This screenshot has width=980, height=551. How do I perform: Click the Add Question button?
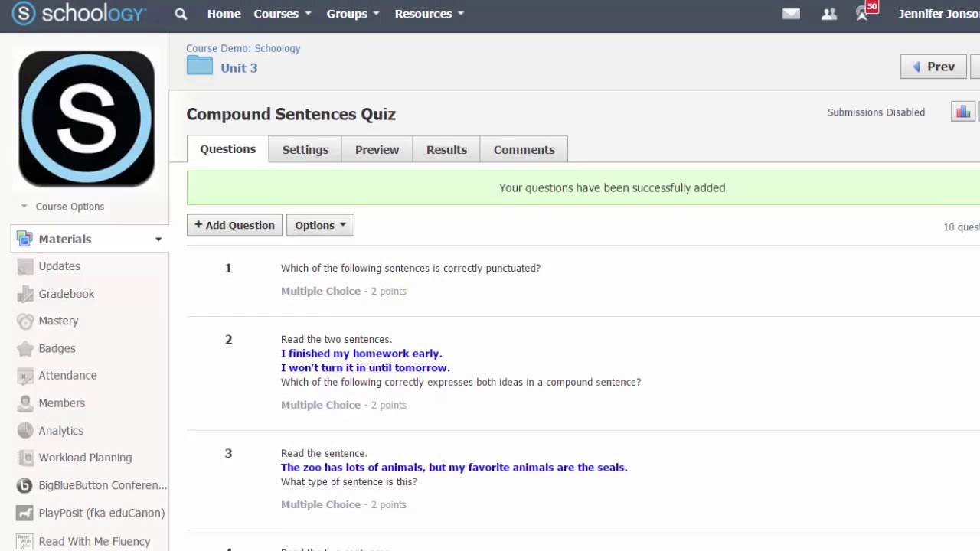coord(234,225)
